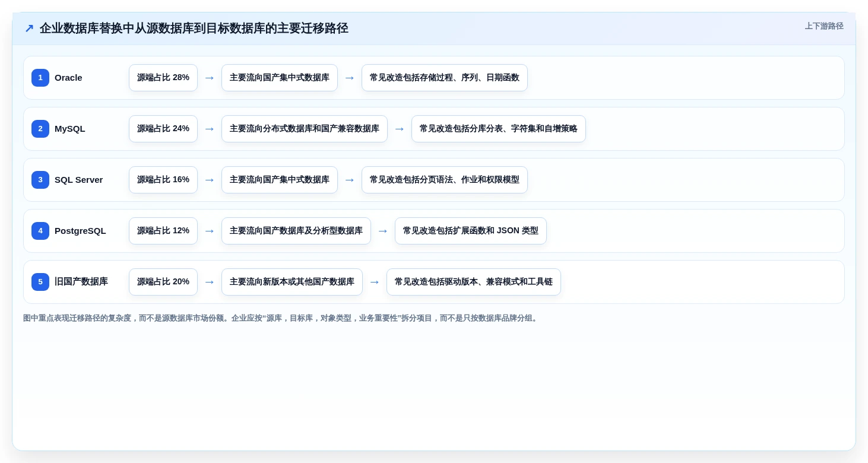Click the arrow before 常见改造包括扩展函数 box

(383, 231)
